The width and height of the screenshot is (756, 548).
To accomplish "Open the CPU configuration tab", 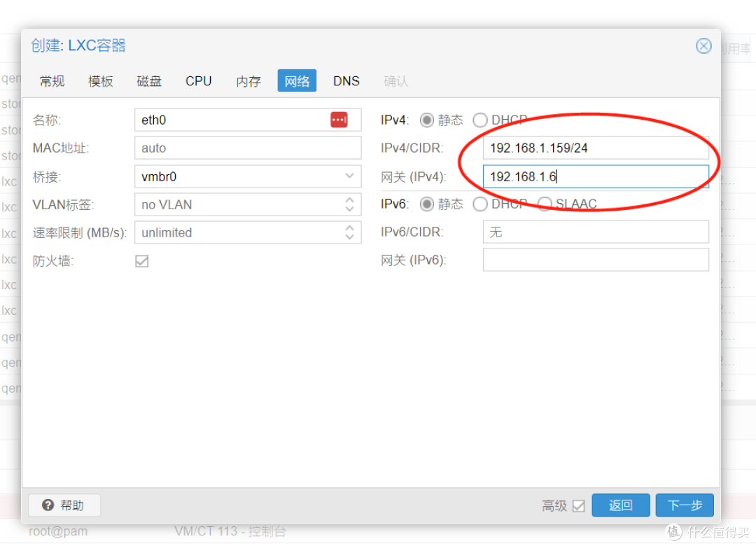I will coord(198,80).
